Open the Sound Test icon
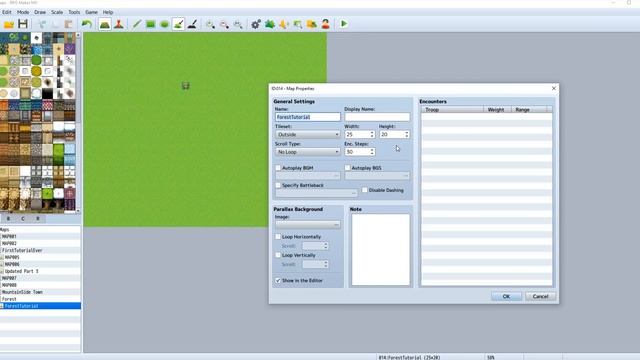The height and width of the screenshot is (360, 640). 284,24
